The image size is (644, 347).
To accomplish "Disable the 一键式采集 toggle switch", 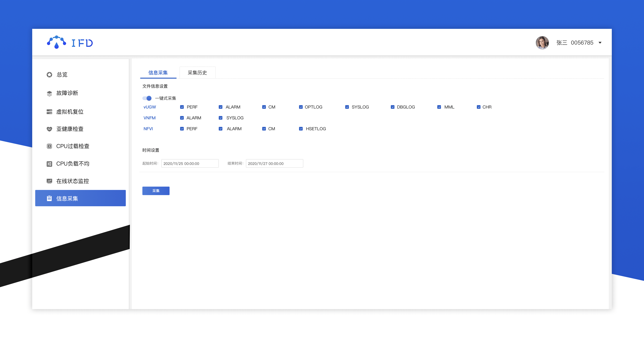I will tap(147, 98).
